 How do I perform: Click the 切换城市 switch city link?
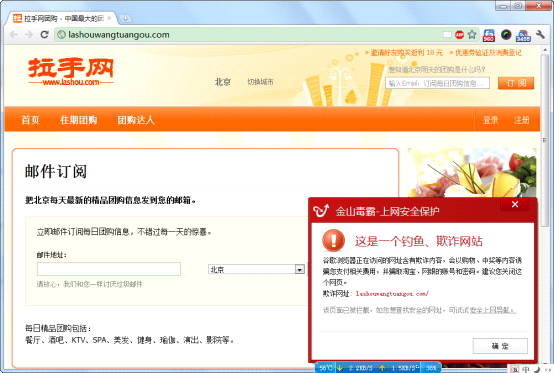click(260, 82)
